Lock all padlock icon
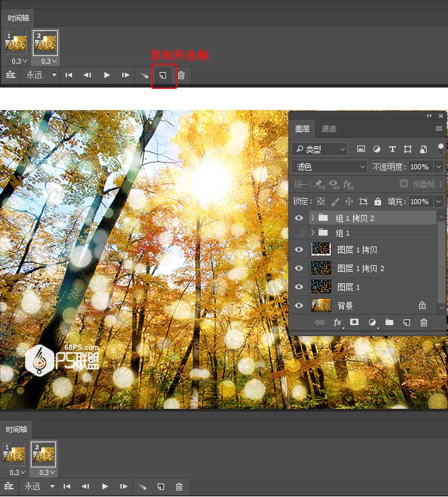This screenshot has height=497, width=448. pos(378,202)
